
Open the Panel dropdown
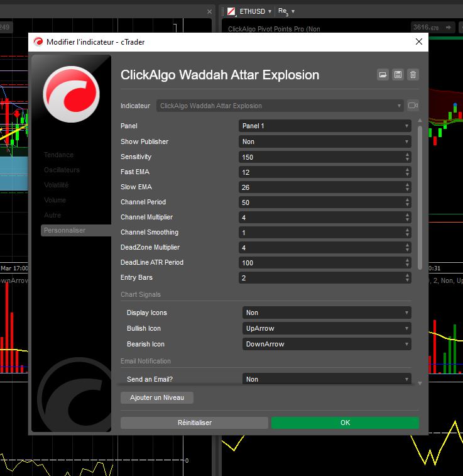(x=325, y=126)
